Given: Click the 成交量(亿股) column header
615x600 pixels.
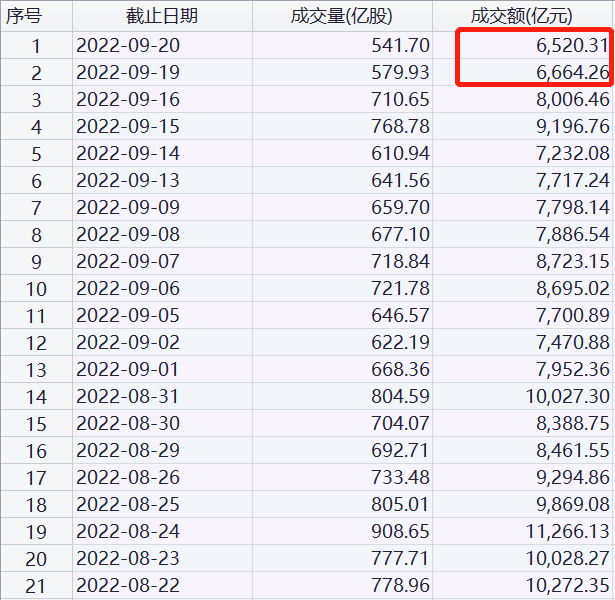Looking at the screenshot, I should (x=342, y=16).
